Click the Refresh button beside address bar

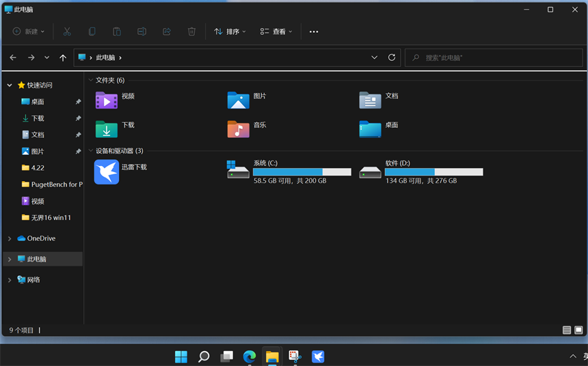392,58
